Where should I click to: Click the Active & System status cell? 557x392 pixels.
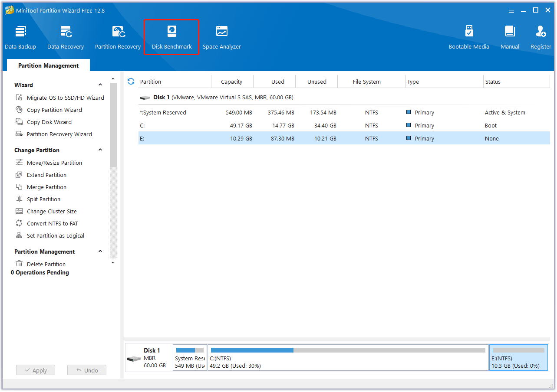pos(505,112)
